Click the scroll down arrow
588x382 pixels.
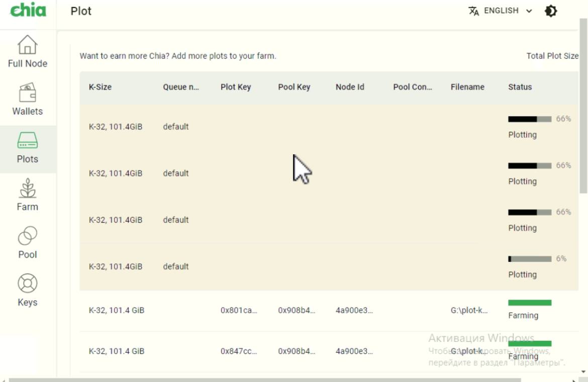pyautogui.click(x=583, y=372)
